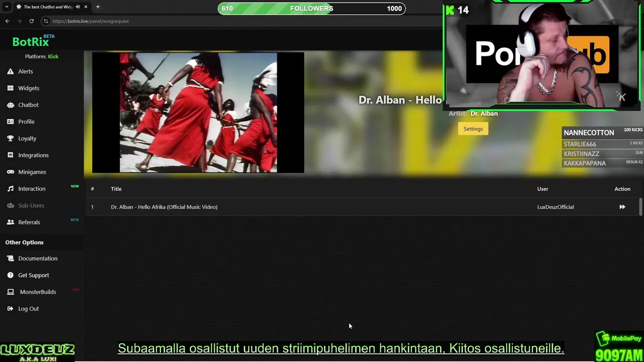644x362 pixels.
Task: Click the Alerts bell icon
Action: [x=10, y=71]
